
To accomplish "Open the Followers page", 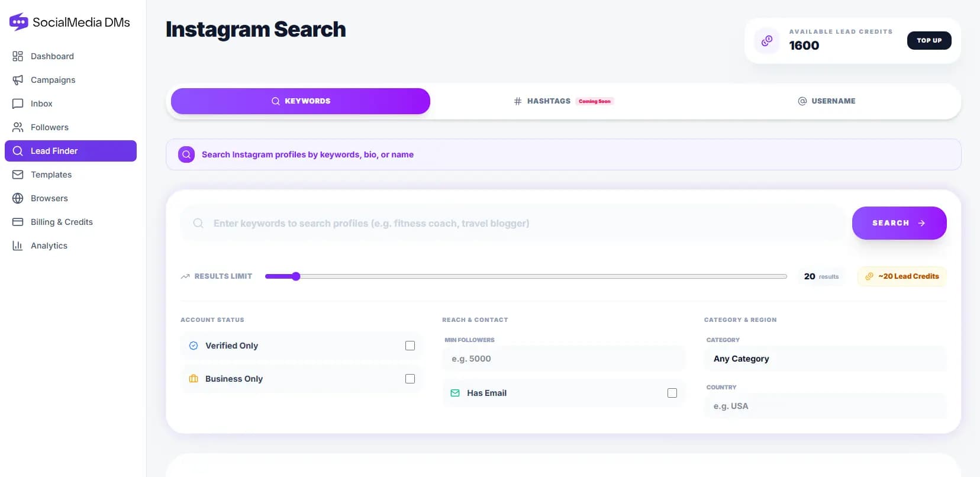I will [x=70, y=127].
